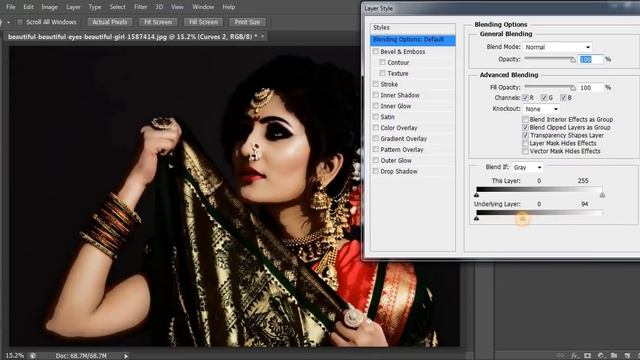Open the Knockout dropdown
Image resolution: width=640 pixels, height=360 pixels.
541,109
